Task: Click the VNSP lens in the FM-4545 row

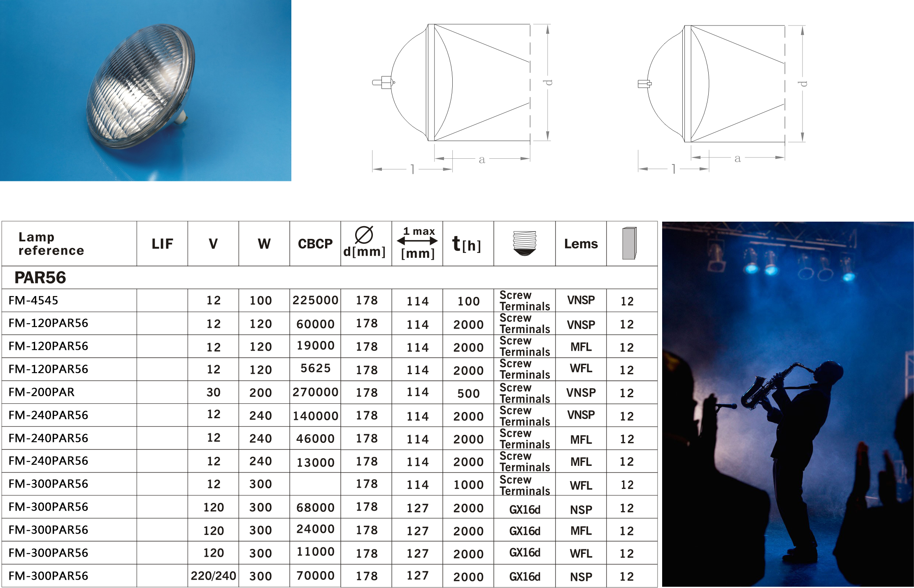Action: point(581,300)
